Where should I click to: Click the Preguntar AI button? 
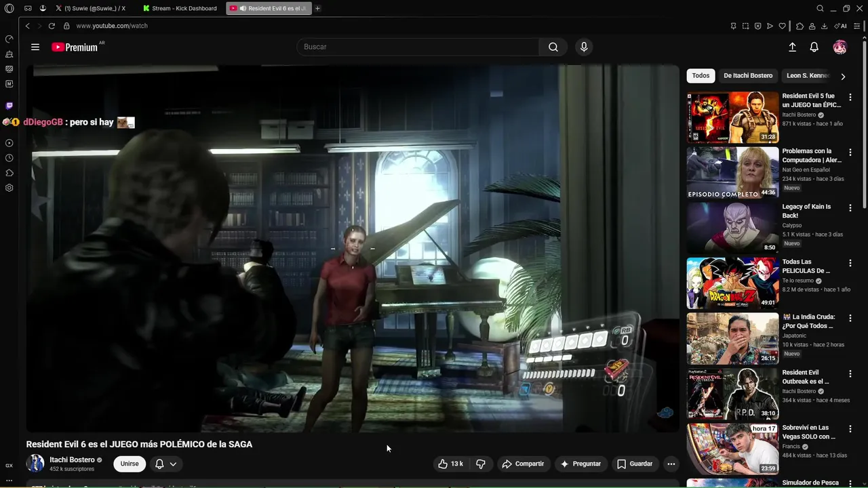pyautogui.click(x=580, y=464)
